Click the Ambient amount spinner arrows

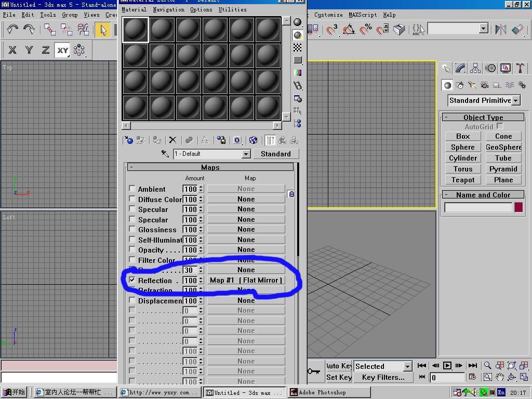(x=201, y=189)
